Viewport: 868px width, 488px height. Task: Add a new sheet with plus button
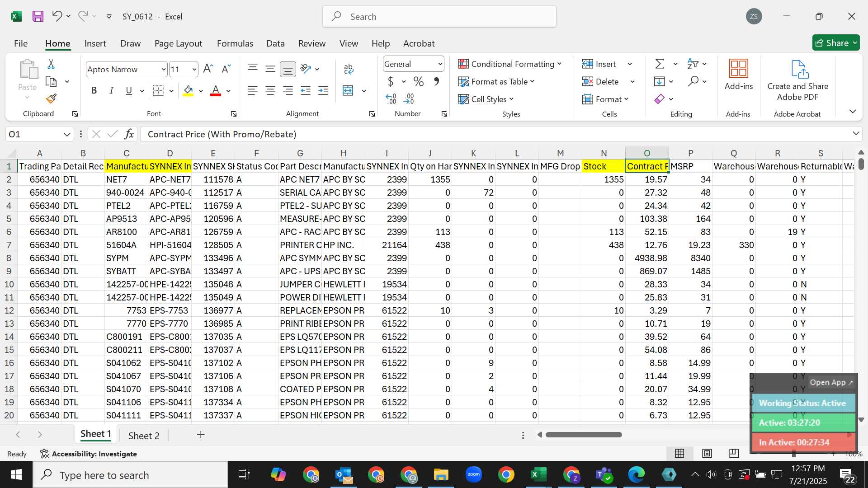click(201, 435)
